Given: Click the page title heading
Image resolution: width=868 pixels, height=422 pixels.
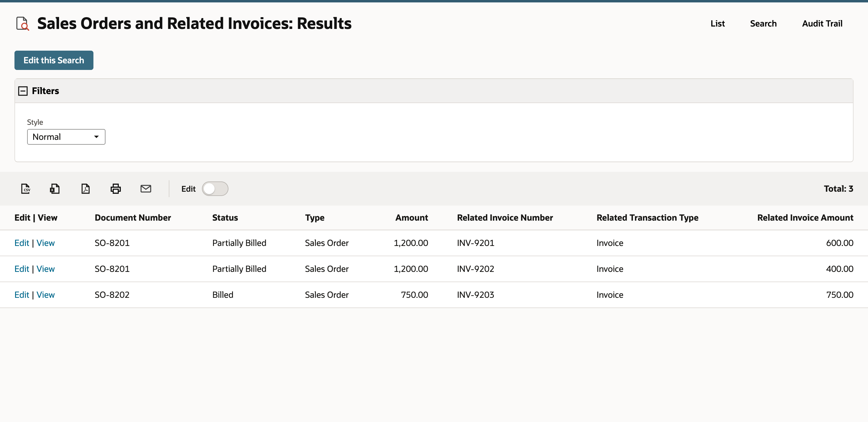Looking at the screenshot, I should click(x=194, y=24).
